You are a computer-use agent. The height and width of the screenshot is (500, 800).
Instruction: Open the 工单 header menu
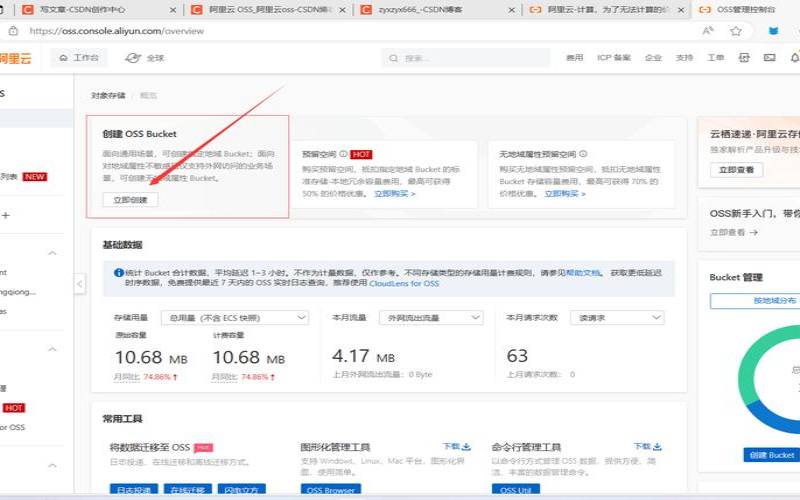715,58
